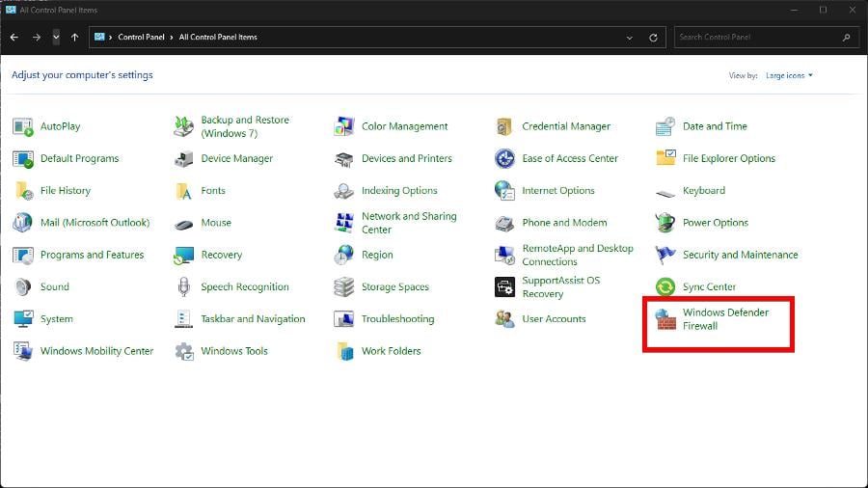The width and height of the screenshot is (868, 488).
Task: Click the Internet Options globe icon
Action: [x=504, y=191]
